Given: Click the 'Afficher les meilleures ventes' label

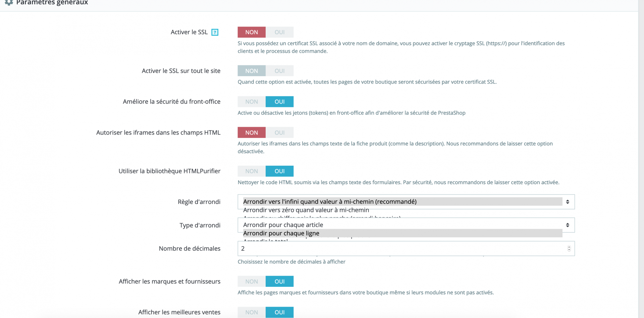Looking at the screenshot, I should tap(179, 312).
